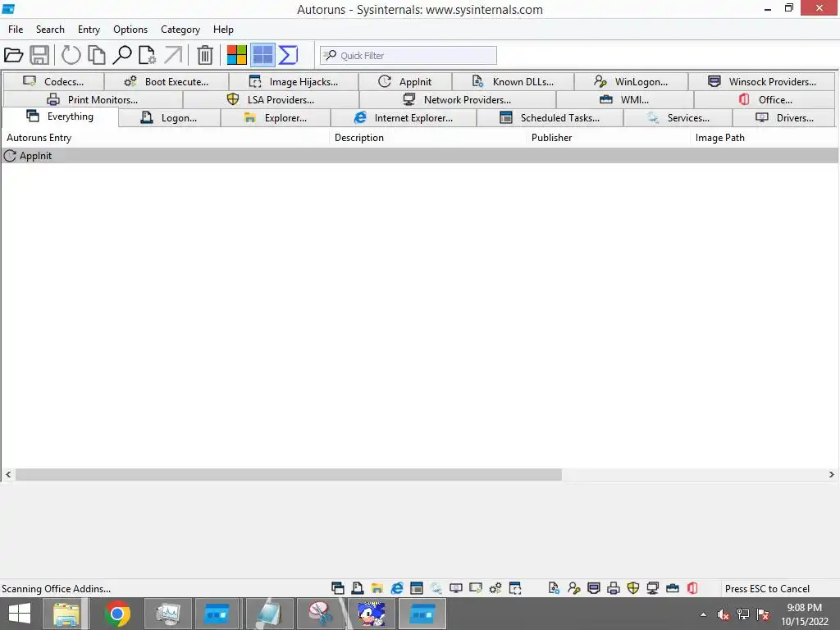This screenshot has height=630, width=840.
Task: Open the File menu
Action: click(x=16, y=30)
